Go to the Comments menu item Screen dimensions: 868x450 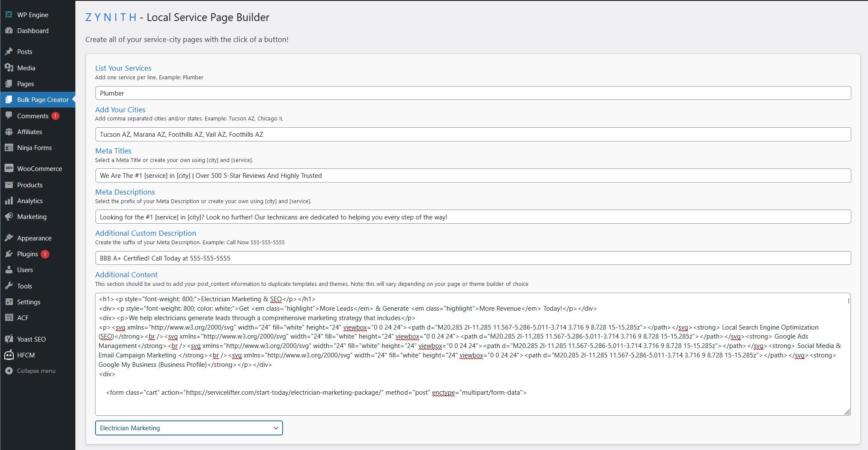click(33, 116)
